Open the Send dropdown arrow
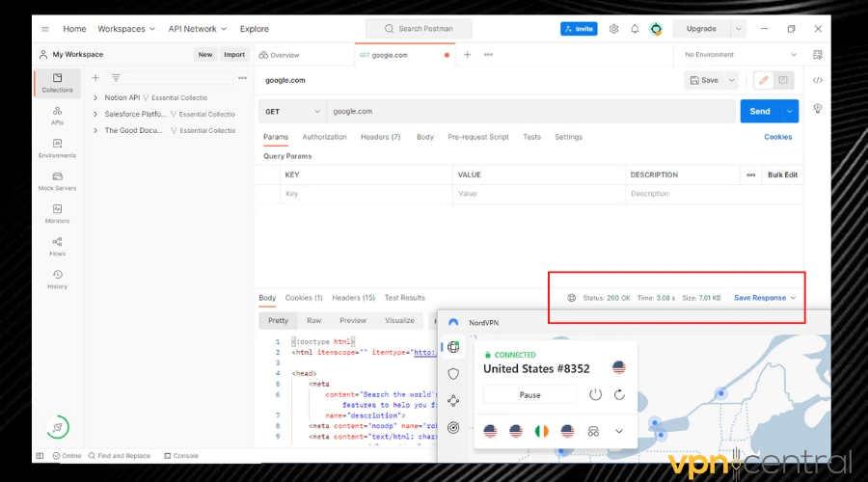This screenshot has height=482, width=868. point(789,111)
